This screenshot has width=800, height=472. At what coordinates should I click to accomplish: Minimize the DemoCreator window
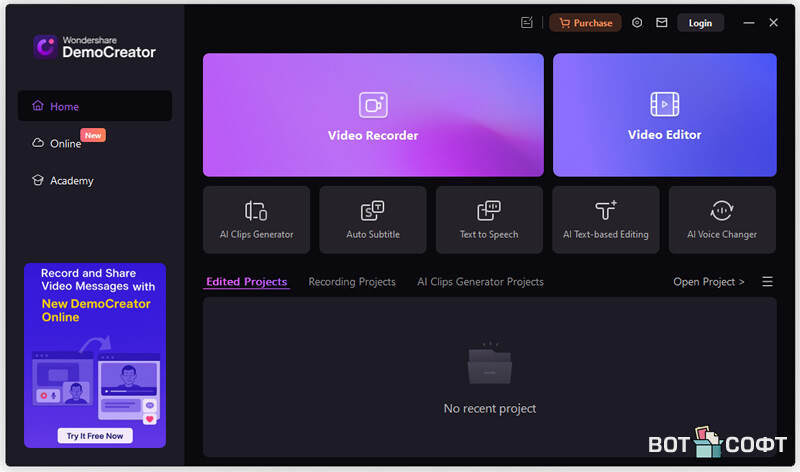pos(748,23)
